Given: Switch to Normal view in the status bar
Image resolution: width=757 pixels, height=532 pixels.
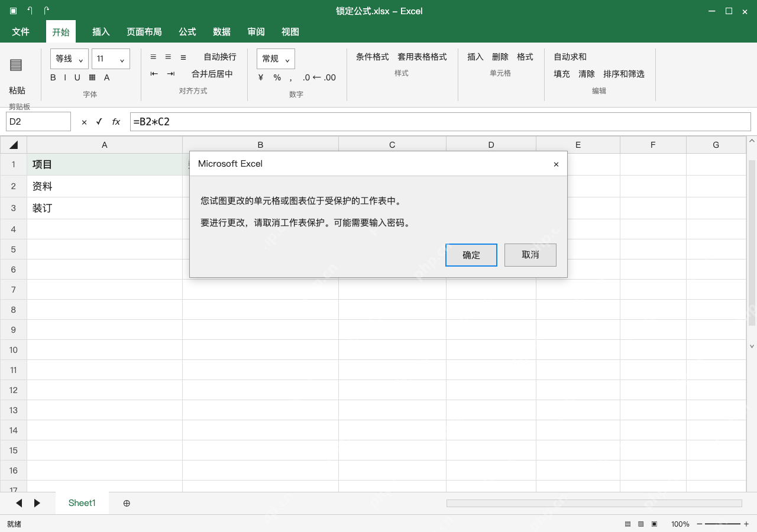Looking at the screenshot, I should click(x=627, y=524).
